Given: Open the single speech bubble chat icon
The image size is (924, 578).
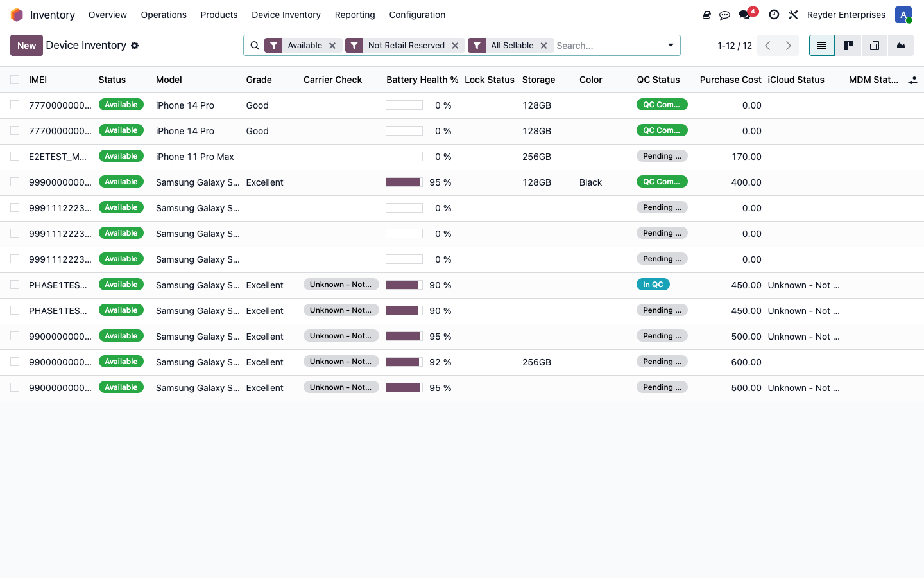Looking at the screenshot, I should coord(724,15).
